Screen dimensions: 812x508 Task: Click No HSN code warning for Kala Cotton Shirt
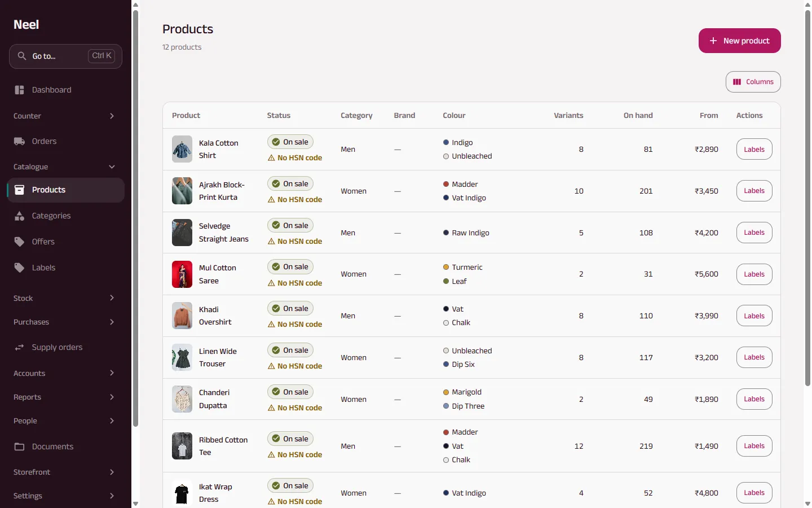[x=295, y=158]
